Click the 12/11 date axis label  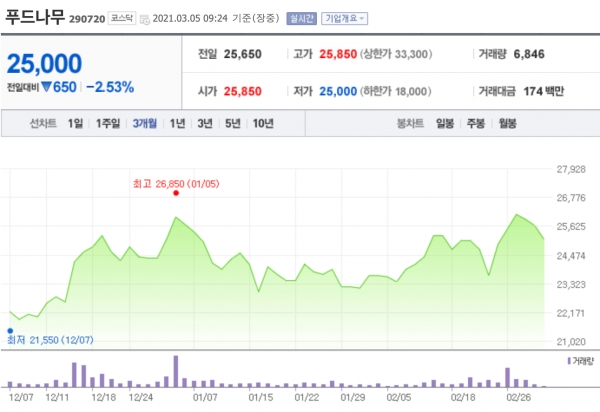[57, 397]
